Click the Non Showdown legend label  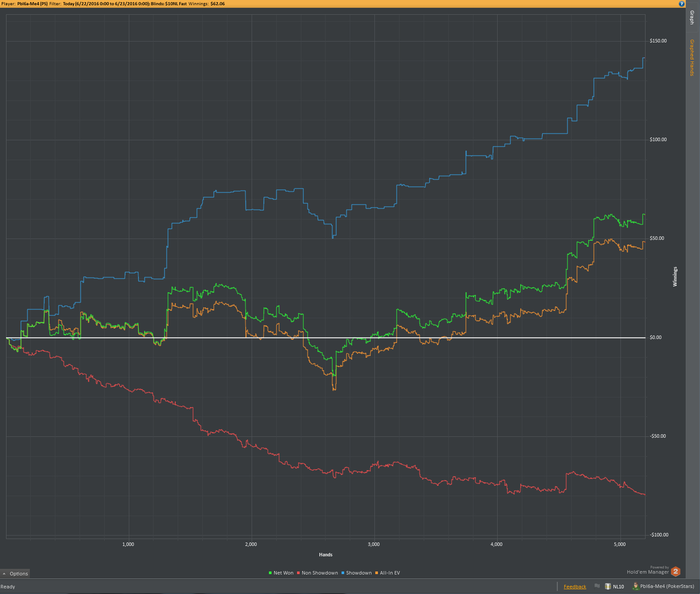coord(320,573)
